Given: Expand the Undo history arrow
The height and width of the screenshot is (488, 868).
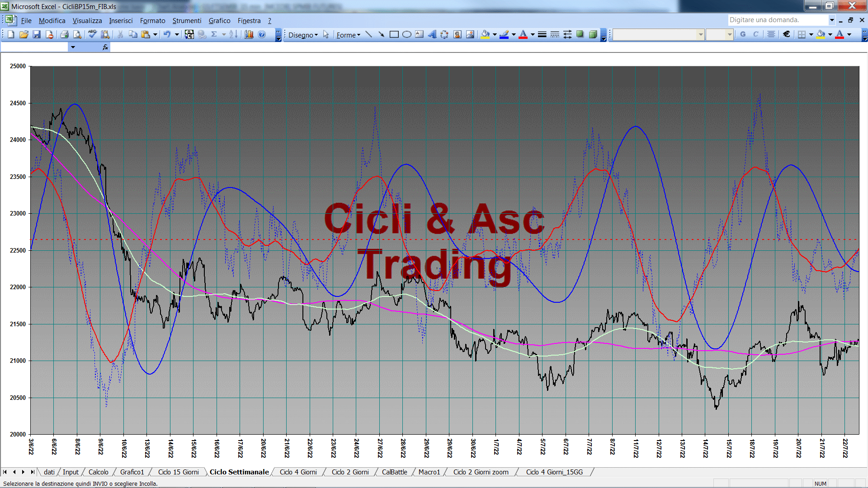Looking at the screenshot, I should coord(177,34).
